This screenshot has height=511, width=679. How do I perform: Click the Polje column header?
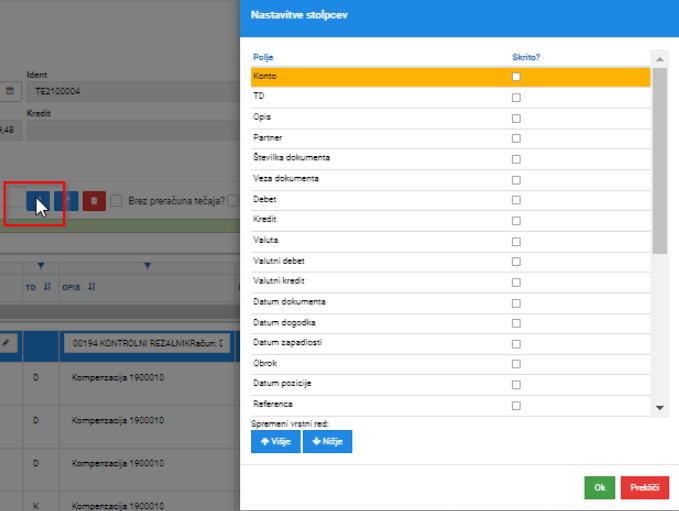263,57
